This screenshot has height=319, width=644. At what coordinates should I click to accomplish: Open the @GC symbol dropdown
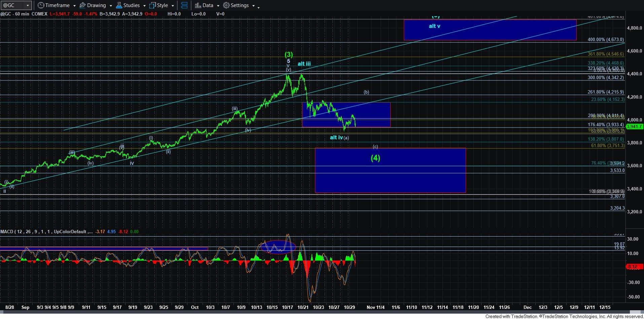tap(28, 5)
